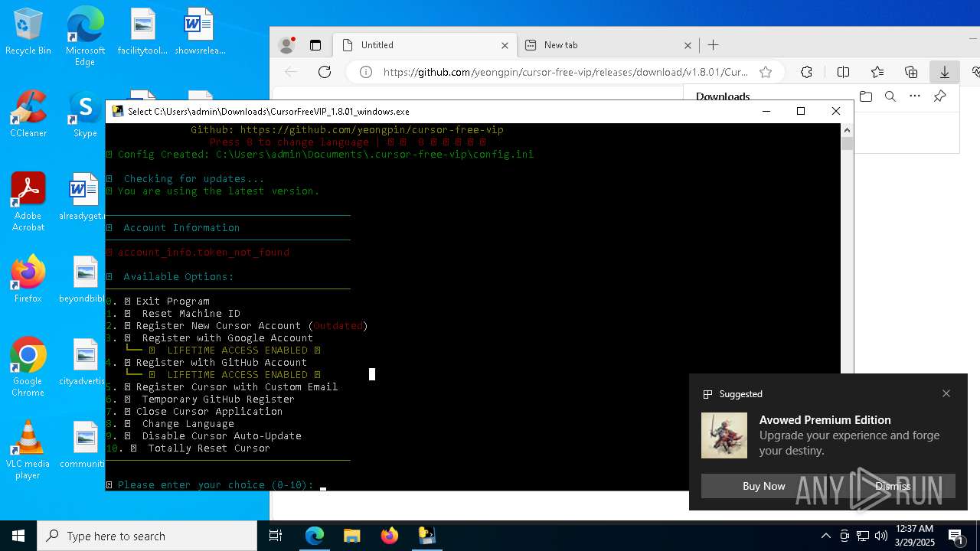
Task: Click Edge Downloads toolbar icon
Action: (945, 72)
